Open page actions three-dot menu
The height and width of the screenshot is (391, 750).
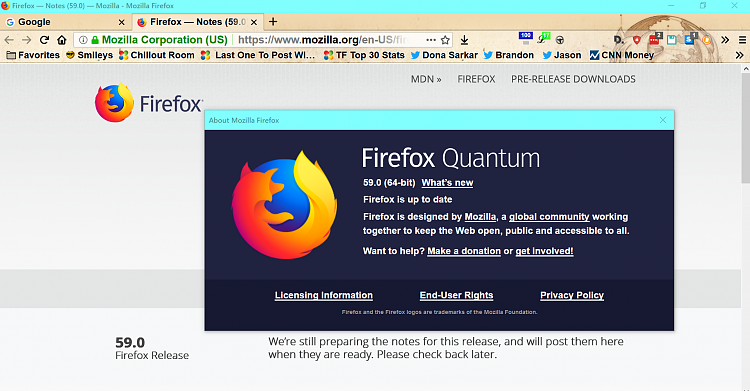(x=431, y=40)
